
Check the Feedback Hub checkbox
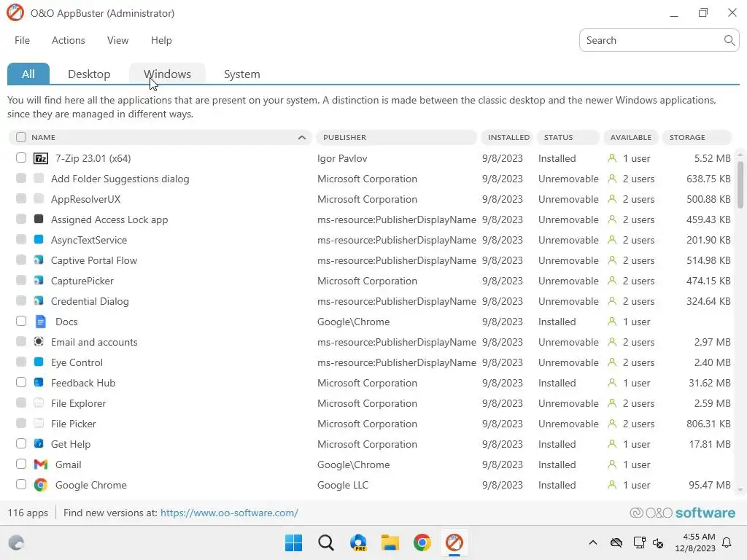coord(21,382)
